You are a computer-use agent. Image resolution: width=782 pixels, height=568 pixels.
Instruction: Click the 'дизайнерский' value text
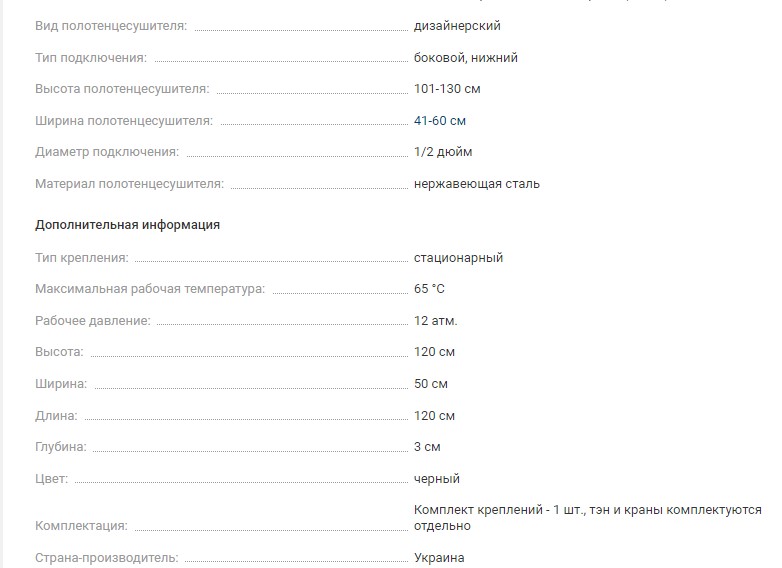457,26
